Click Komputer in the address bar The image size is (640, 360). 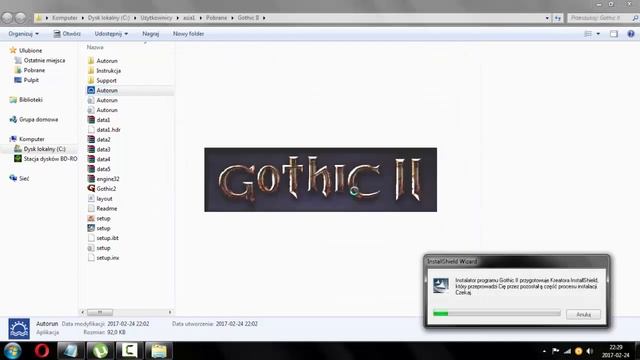click(x=64, y=18)
